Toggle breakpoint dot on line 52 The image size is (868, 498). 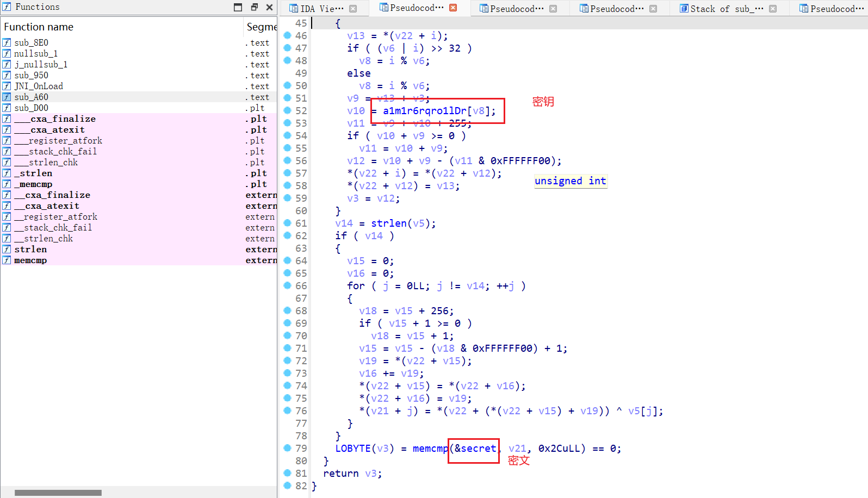288,110
